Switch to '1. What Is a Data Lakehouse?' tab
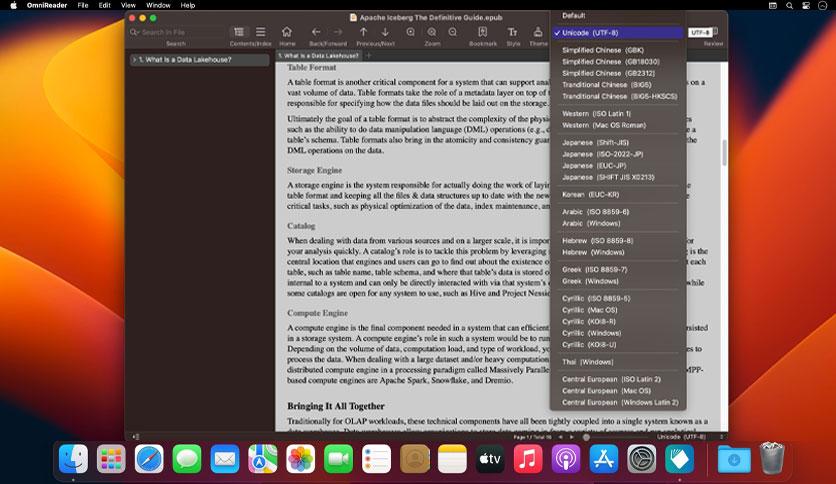The image size is (836, 484). (319, 55)
